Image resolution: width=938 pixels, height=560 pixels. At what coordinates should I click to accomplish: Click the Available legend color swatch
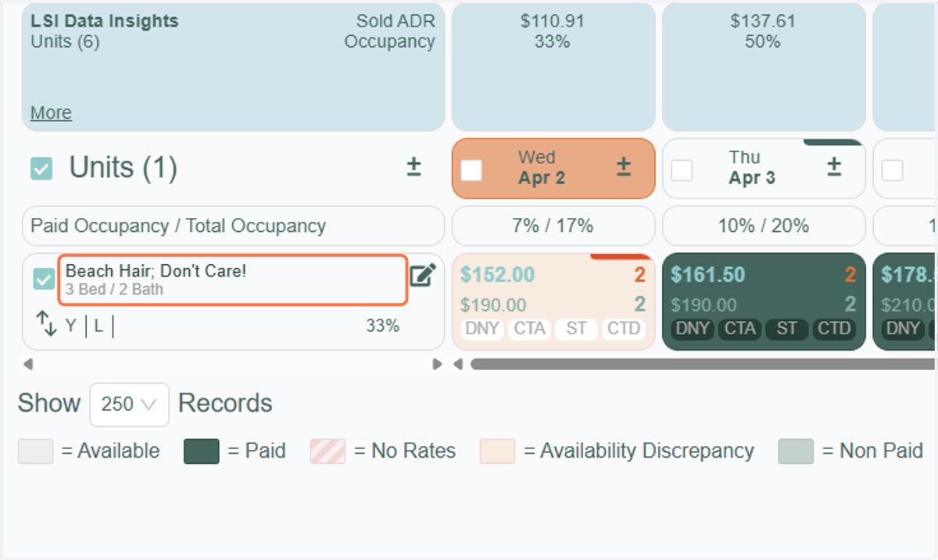tap(36, 451)
